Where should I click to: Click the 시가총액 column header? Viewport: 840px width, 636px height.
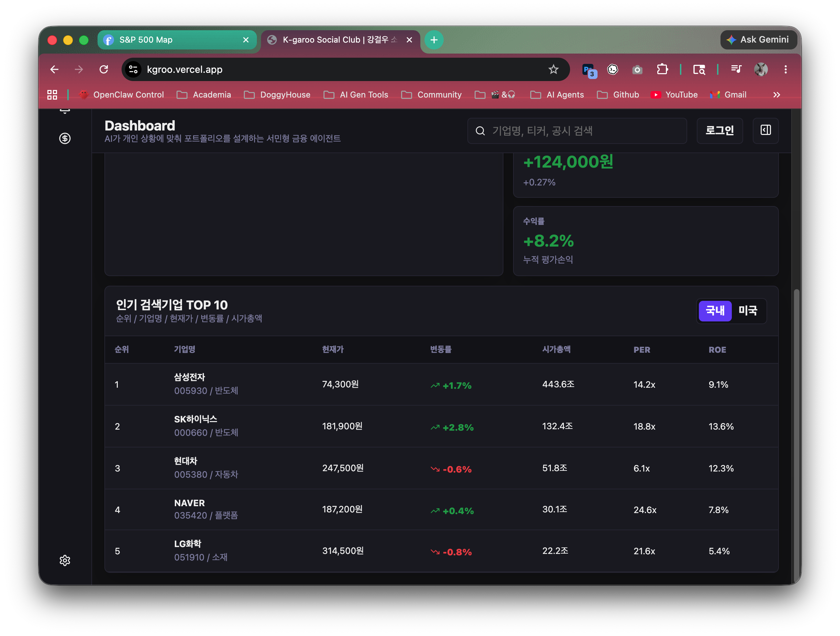tap(556, 350)
